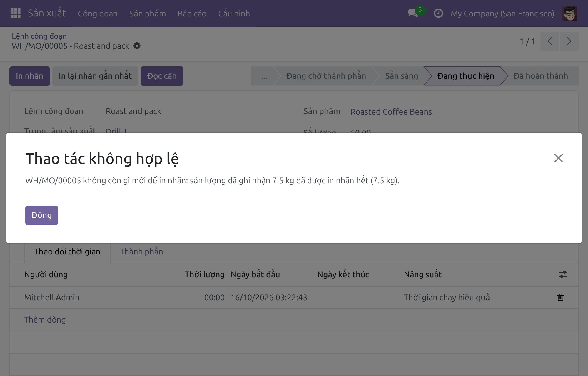Viewport: 588px width, 376px height.
Task: Go to the previous record arrow
Action: [x=550, y=41]
